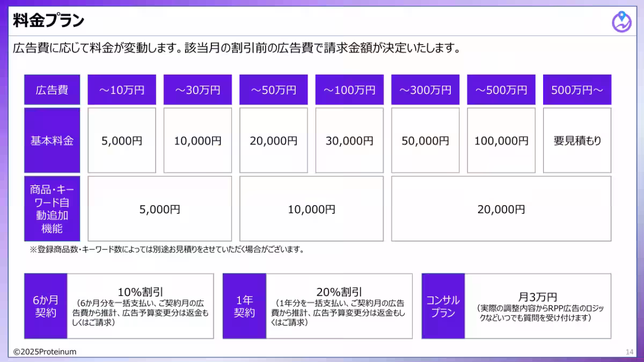Select the 〜300万円 tier header

pyautogui.click(x=426, y=90)
